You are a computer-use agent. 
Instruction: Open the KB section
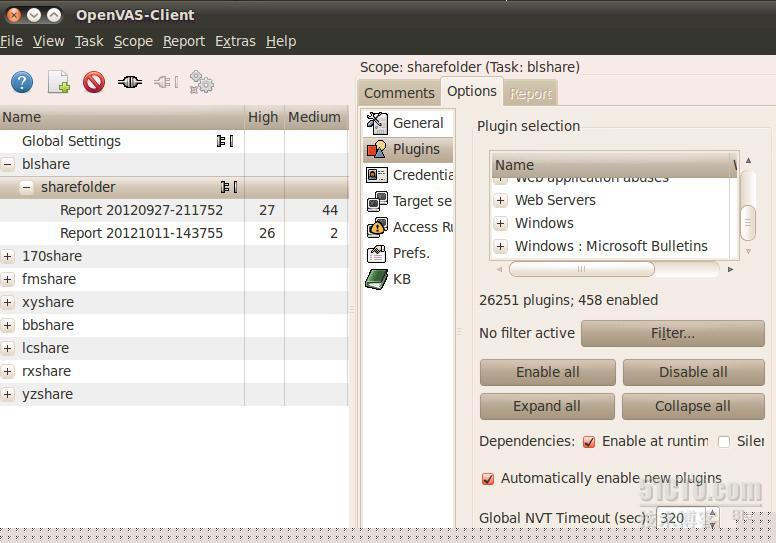pyautogui.click(x=408, y=279)
